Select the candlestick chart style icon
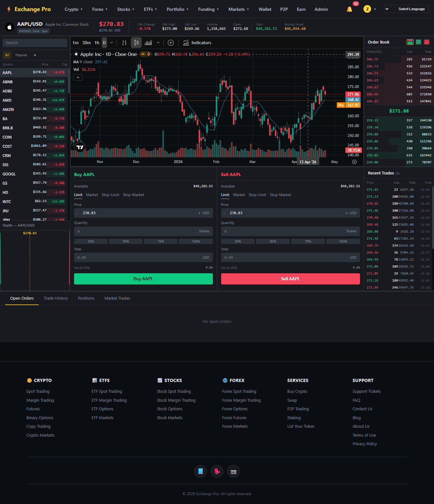 136,43
